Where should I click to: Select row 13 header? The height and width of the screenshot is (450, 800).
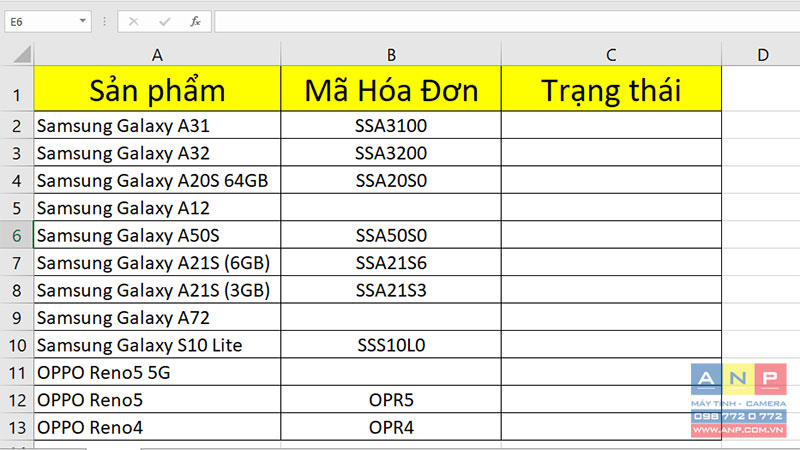[x=17, y=427]
